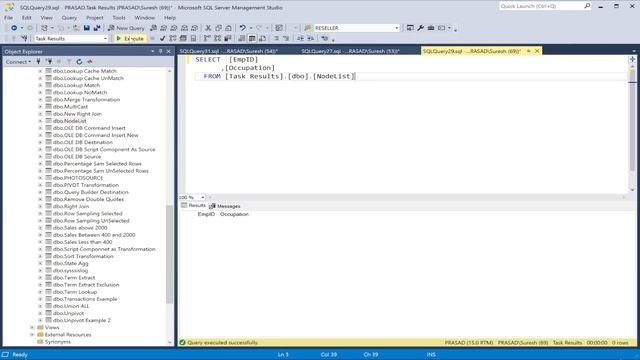Open the Query menu

[x=69, y=18]
